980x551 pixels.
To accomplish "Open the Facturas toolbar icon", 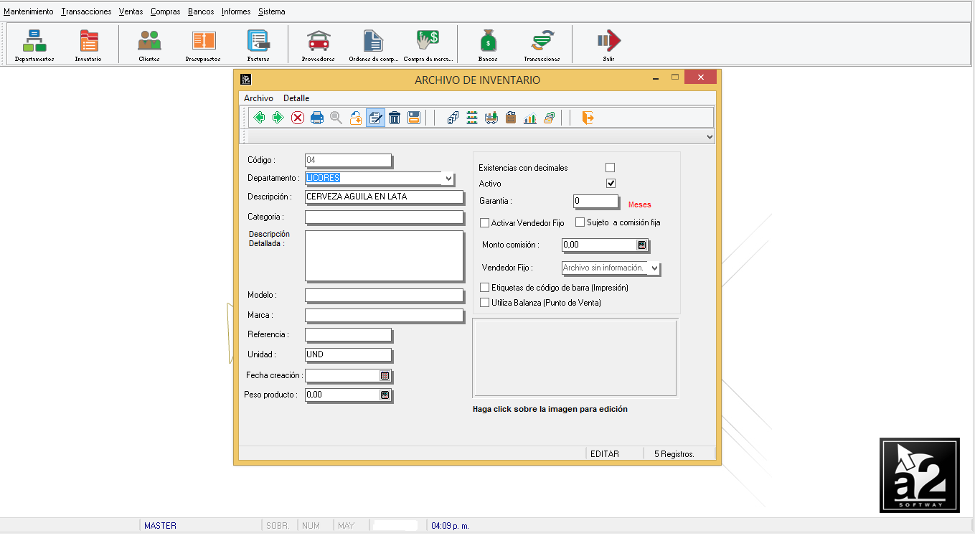I will pyautogui.click(x=258, y=45).
